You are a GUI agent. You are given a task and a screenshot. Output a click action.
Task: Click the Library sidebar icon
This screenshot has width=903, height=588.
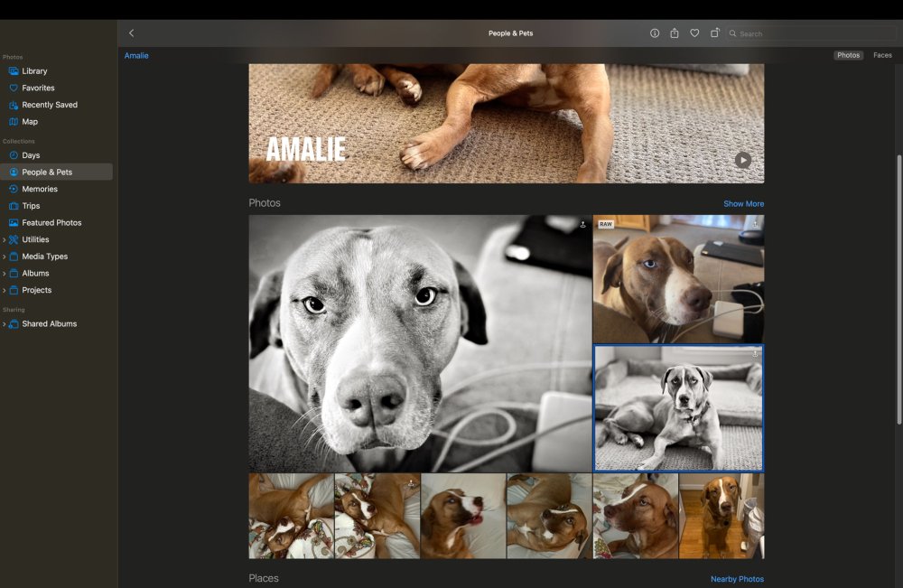14,70
